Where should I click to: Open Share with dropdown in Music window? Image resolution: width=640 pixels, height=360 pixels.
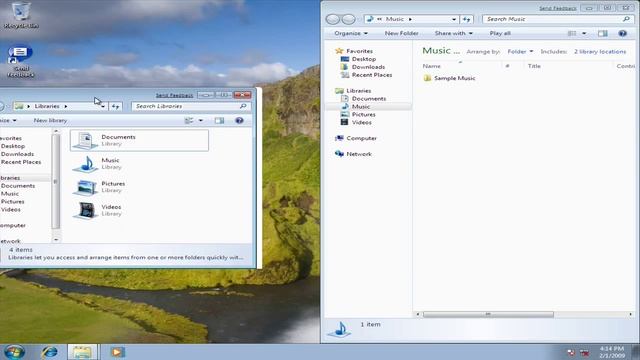[453, 33]
